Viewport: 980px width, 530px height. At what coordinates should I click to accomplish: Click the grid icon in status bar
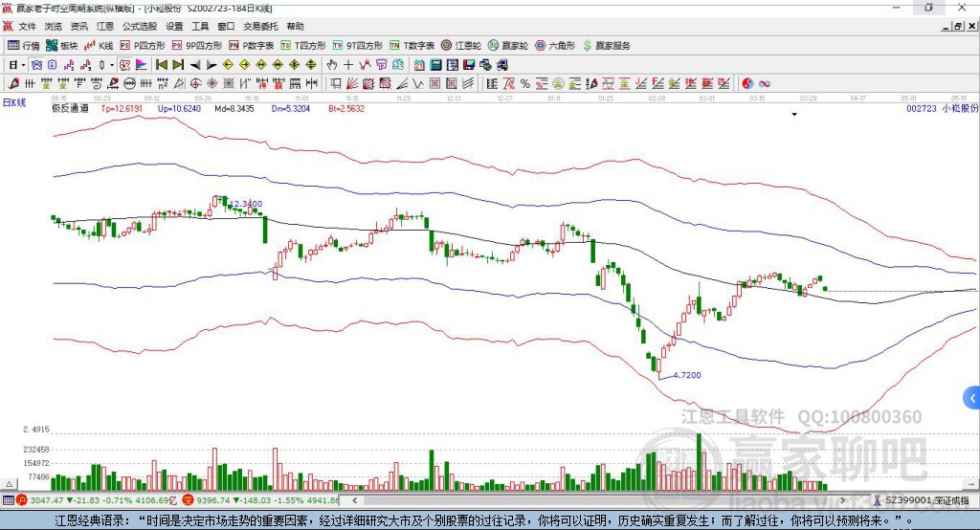coord(8,500)
